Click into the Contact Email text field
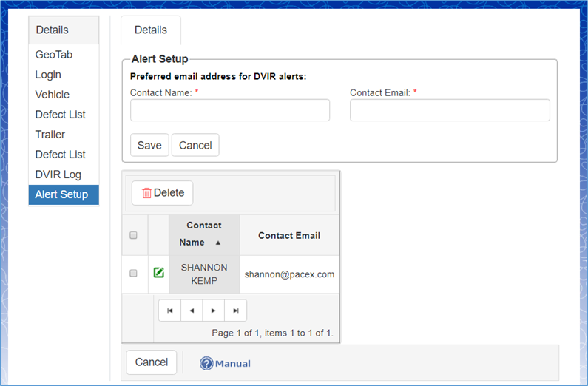 tap(450, 110)
